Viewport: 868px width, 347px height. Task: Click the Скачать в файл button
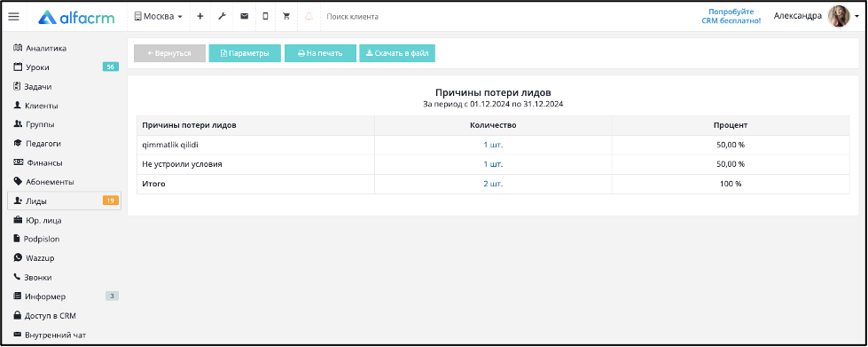pyautogui.click(x=397, y=53)
